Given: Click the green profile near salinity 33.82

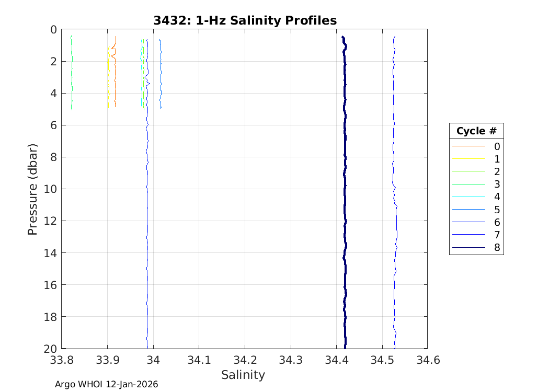Looking at the screenshot, I should [x=72, y=78].
